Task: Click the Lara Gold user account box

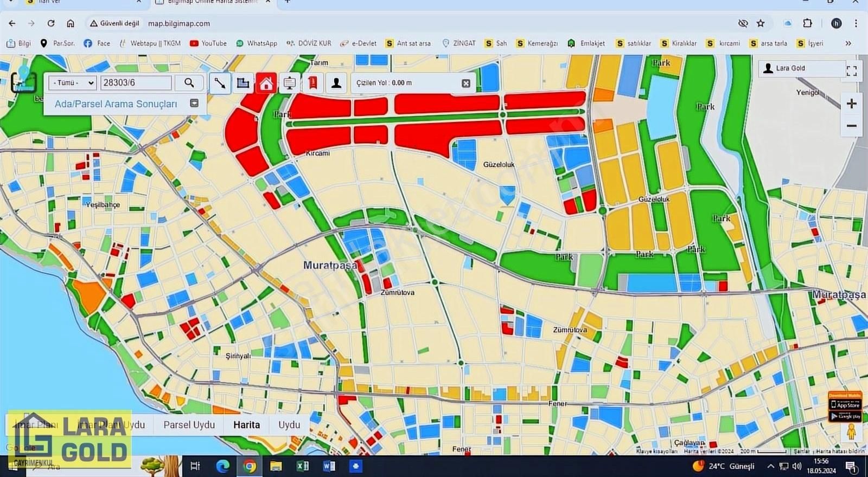Action: (801, 68)
